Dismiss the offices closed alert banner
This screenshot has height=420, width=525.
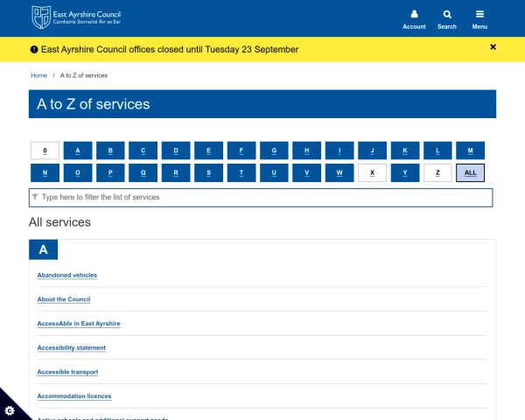coord(493,47)
